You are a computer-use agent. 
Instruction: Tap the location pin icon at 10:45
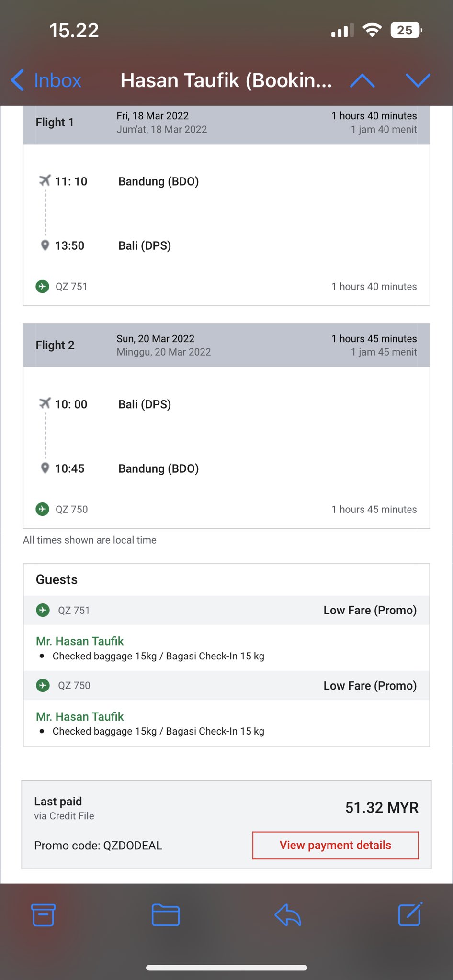tap(45, 468)
